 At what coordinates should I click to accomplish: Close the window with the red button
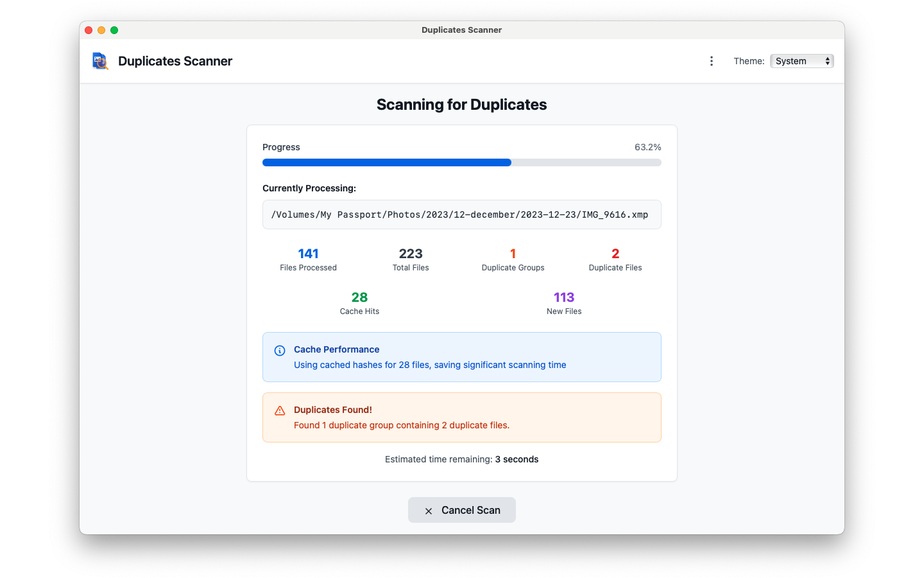89,30
